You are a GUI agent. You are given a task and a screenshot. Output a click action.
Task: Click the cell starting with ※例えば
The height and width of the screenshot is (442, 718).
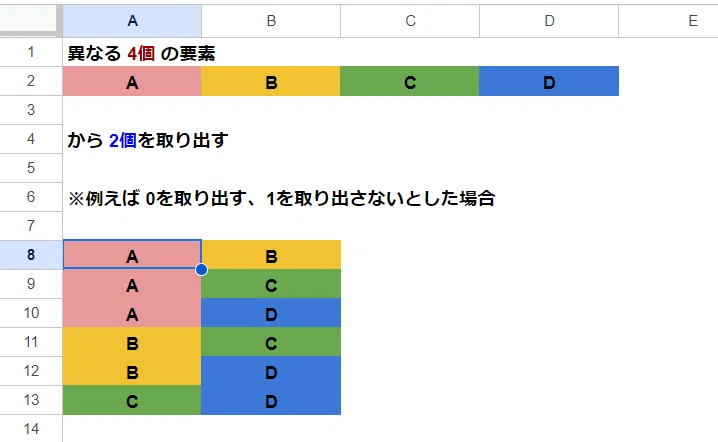(x=132, y=197)
